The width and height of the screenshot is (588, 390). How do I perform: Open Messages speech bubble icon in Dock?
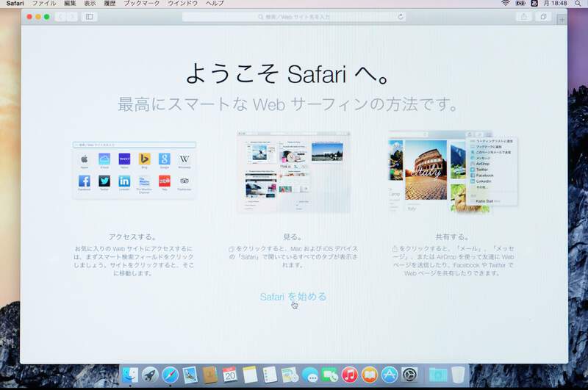pyautogui.click(x=309, y=375)
